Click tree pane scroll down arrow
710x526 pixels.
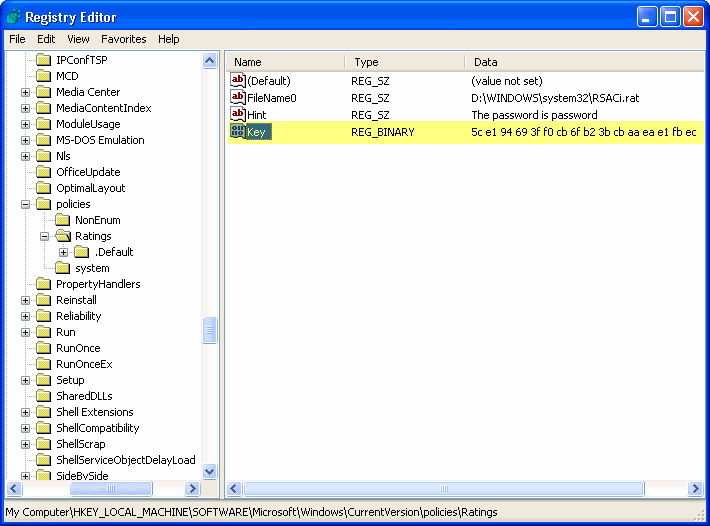point(210,471)
